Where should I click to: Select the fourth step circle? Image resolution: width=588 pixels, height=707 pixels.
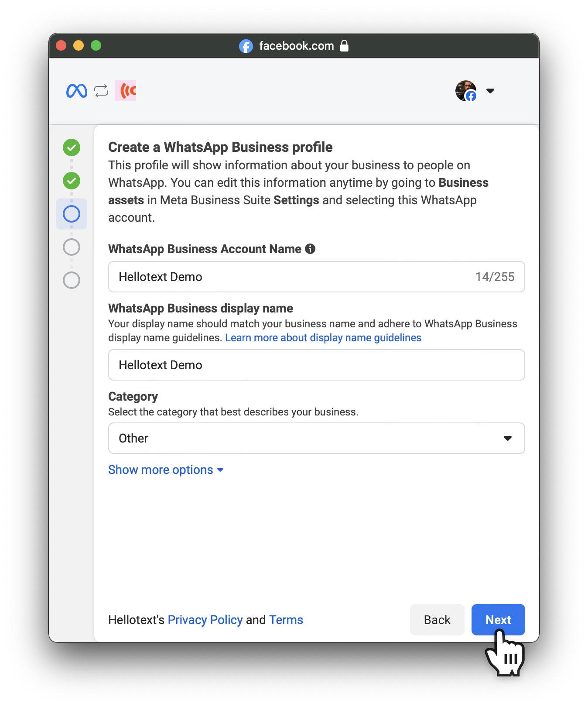(x=72, y=247)
